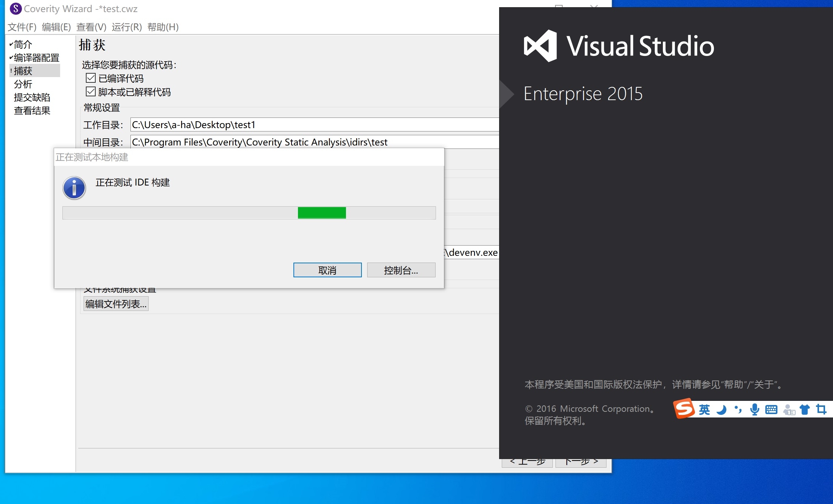Image resolution: width=833 pixels, height=504 pixels.
Task: Switch input language with the 英 icon
Action: (704, 409)
